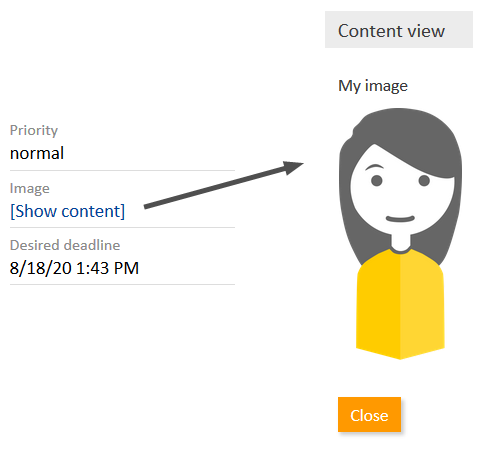Click the orange Close button
This screenshot has height=456, width=485.
pos(369,415)
